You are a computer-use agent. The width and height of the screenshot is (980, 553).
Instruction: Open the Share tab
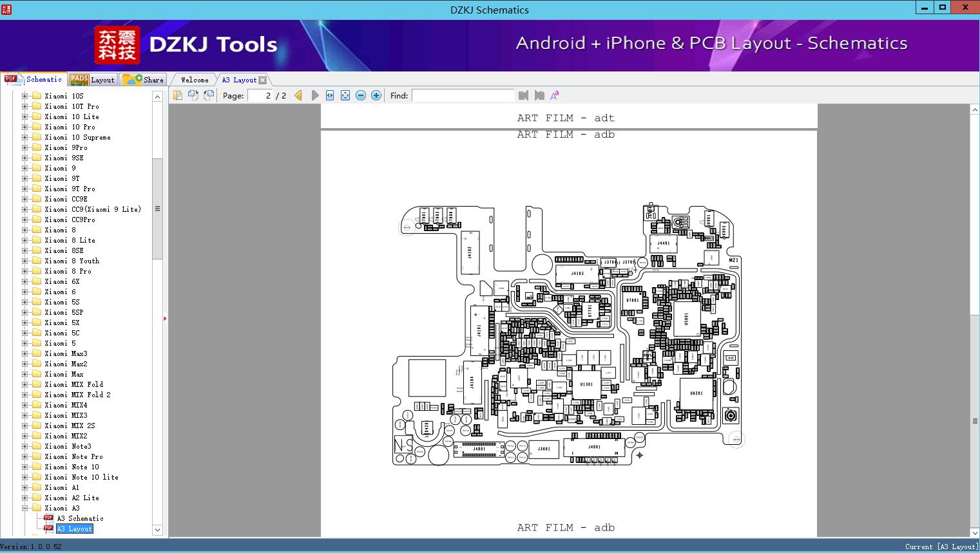pyautogui.click(x=144, y=80)
